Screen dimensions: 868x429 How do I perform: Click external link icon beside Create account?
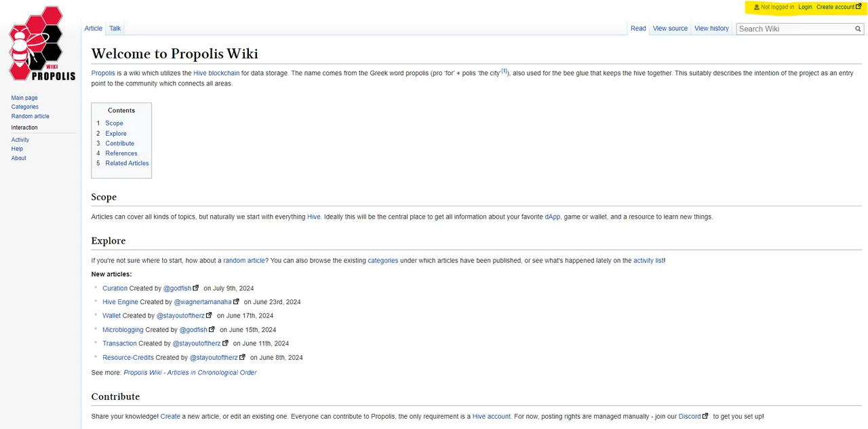pos(859,7)
